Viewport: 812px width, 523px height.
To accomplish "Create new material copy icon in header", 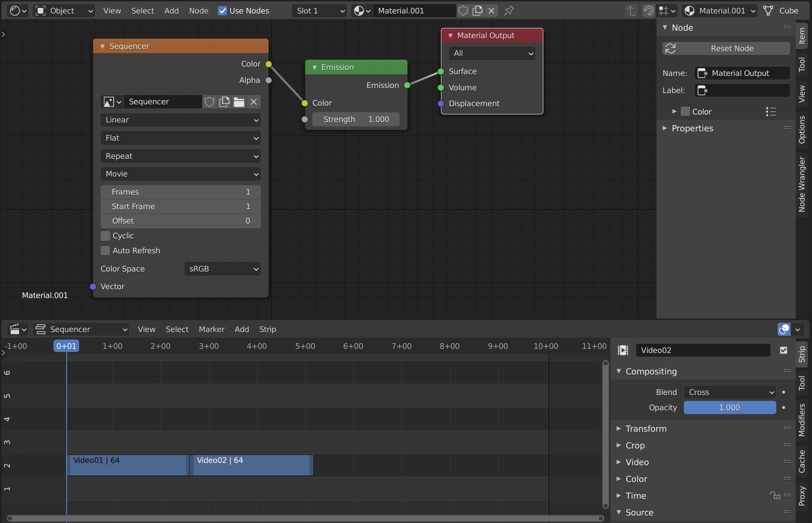I will pos(477,11).
